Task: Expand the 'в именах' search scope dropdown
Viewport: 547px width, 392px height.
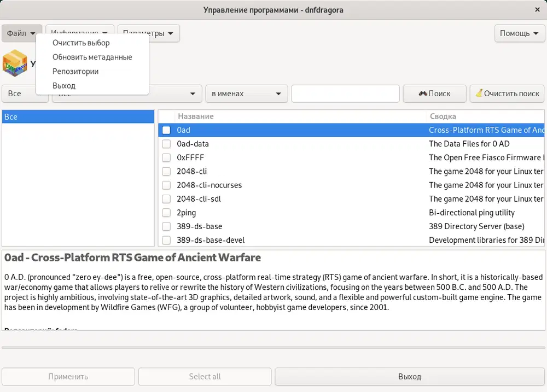Action: [x=246, y=93]
